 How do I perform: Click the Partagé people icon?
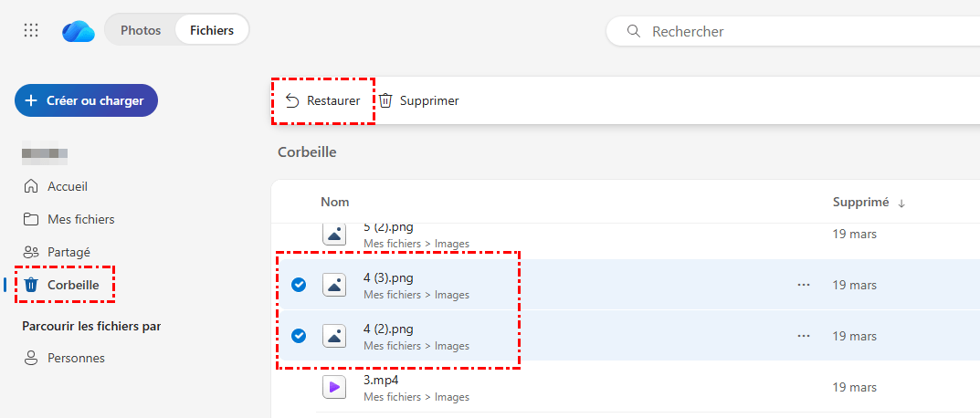click(x=32, y=252)
